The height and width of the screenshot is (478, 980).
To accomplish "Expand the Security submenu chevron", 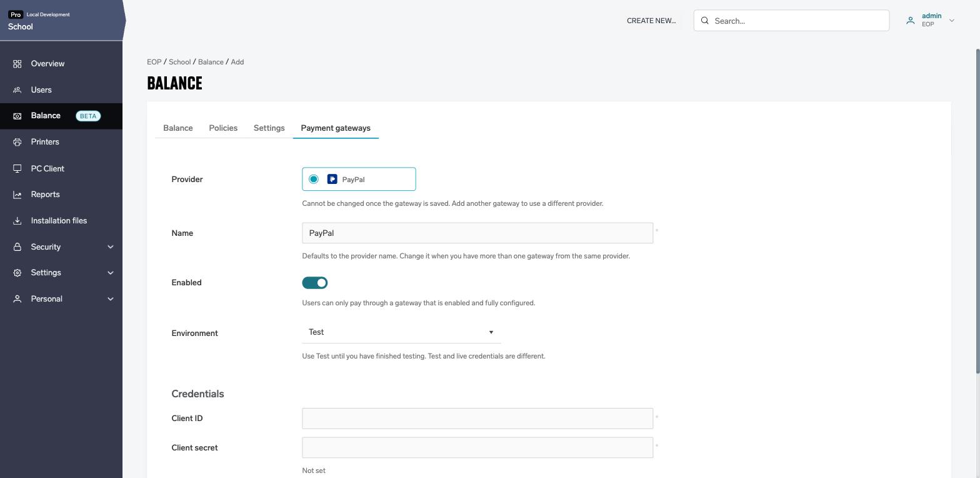I will click(111, 247).
